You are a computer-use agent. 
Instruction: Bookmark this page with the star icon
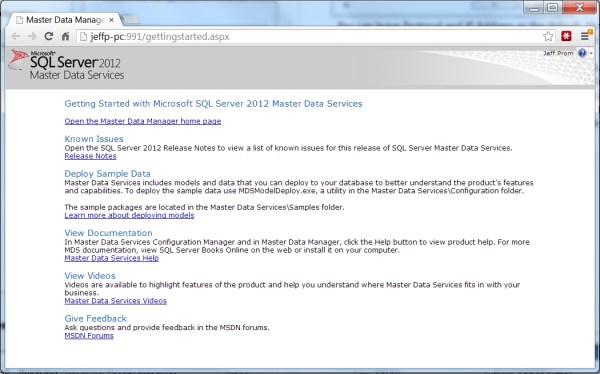(x=548, y=36)
